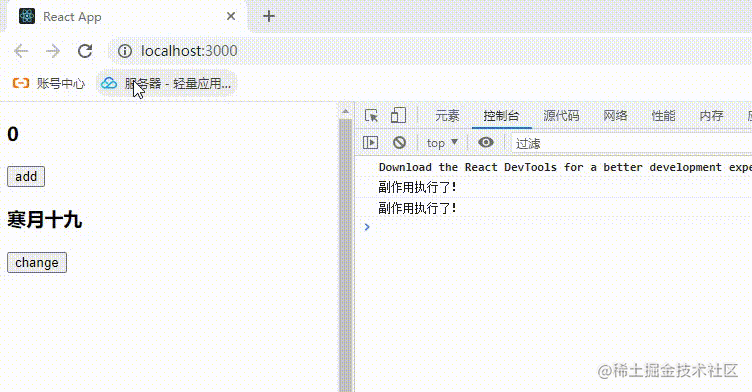Select the React App tab
Screen dimensions: 752x392
coord(127,17)
